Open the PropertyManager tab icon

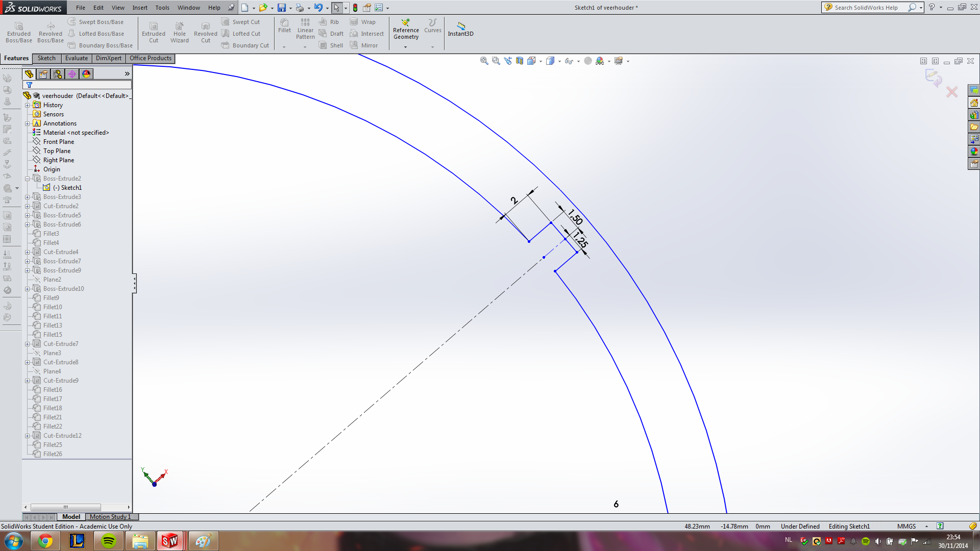point(43,74)
